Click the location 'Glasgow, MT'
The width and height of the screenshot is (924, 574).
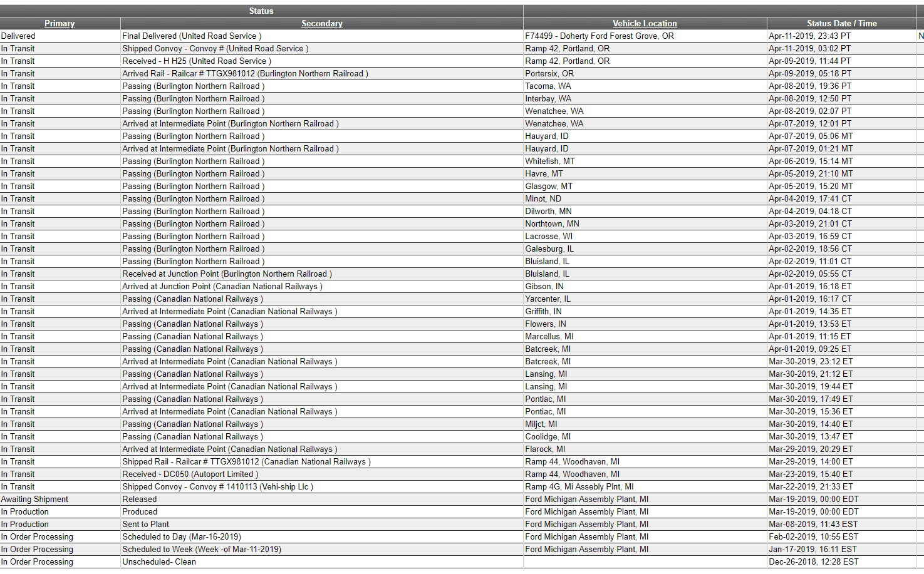coord(549,186)
